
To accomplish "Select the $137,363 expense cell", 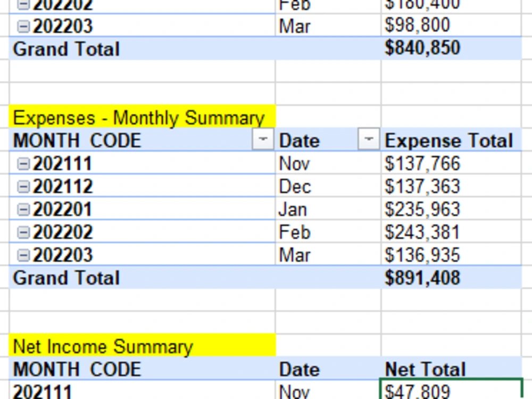I will 451,186.
